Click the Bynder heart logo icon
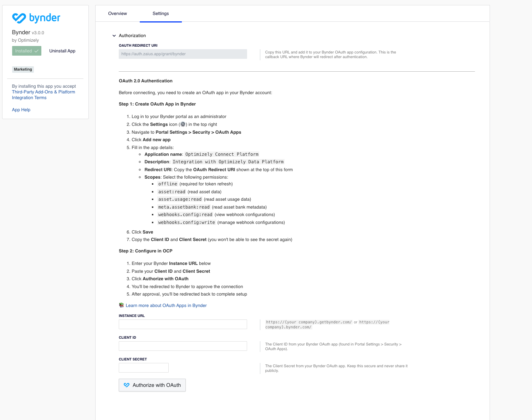 (19, 18)
